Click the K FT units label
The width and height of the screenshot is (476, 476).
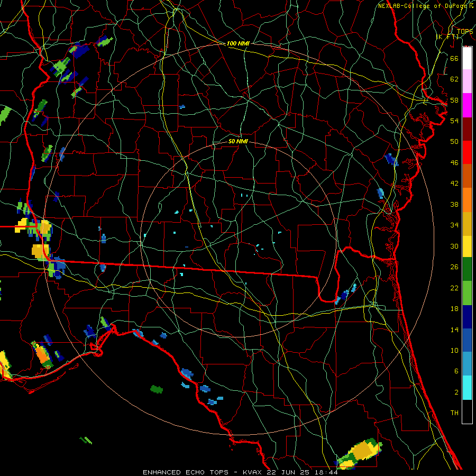tap(447, 36)
